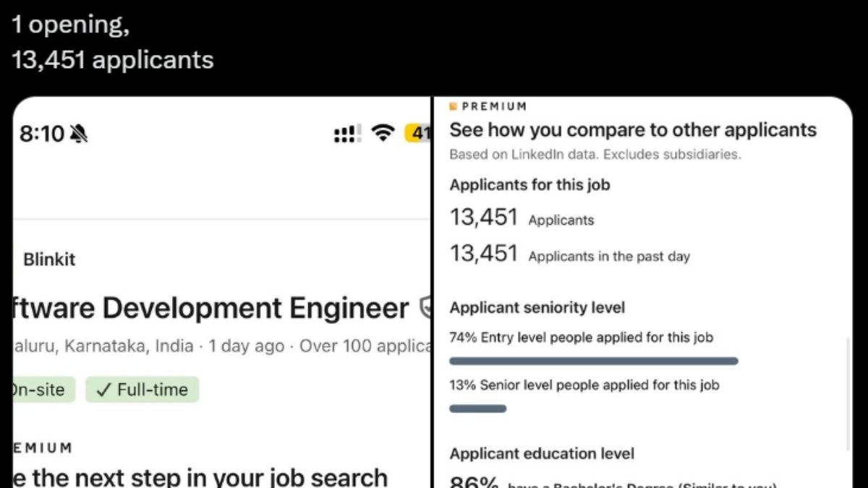
Task: Open the Blinkit company page
Action: pos(49,260)
